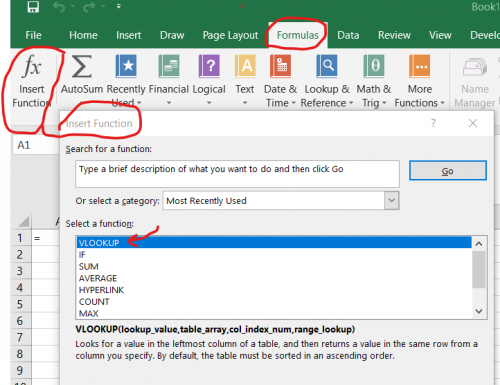Switch to the Home tab
500x385 pixels.
coord(83,35)
